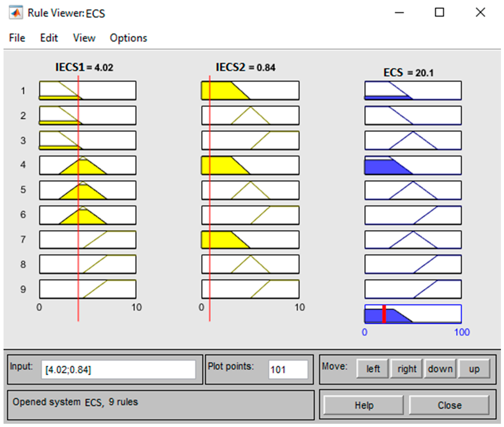Screen dimensions: 504x427
Task: Click the right Move button
Action: point(407,369)
